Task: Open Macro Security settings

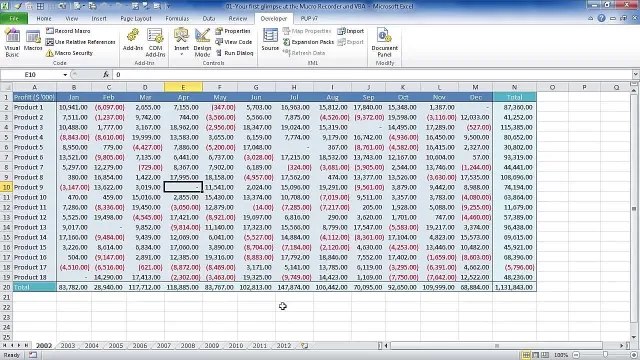Action: pos(69,53)
